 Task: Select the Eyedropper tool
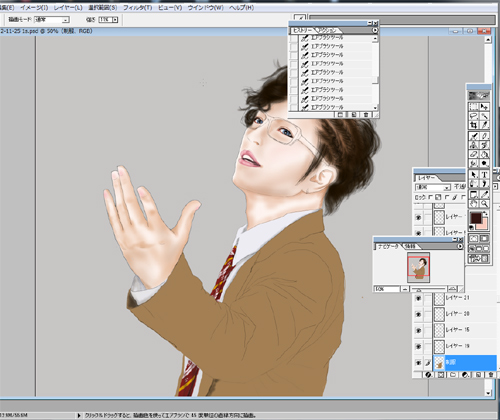click(484, 194)
